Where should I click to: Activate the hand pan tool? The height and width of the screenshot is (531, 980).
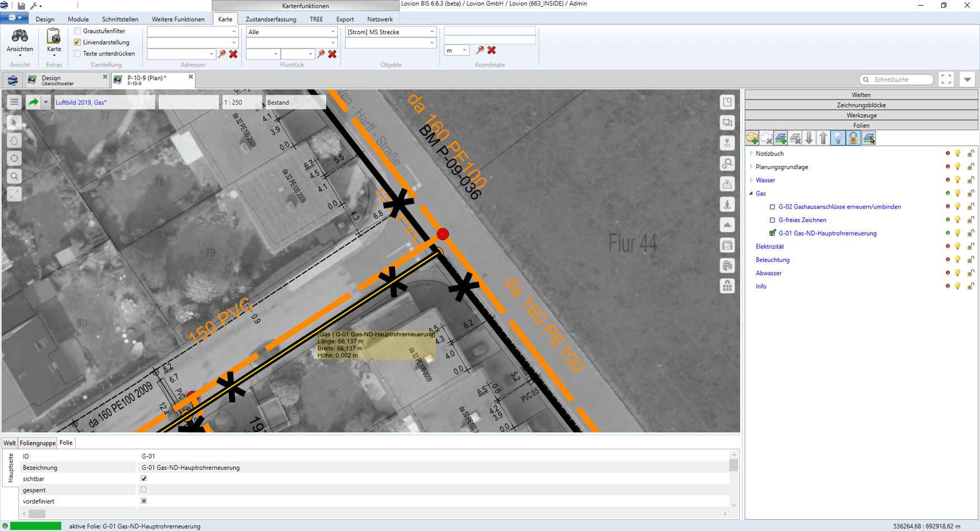[x=15, y=140]
